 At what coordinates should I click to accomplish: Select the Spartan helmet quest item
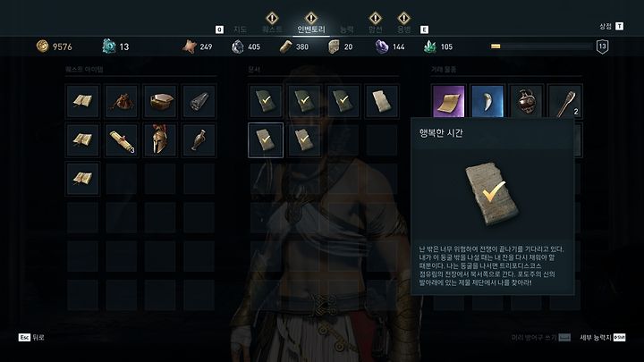point(160,139)
